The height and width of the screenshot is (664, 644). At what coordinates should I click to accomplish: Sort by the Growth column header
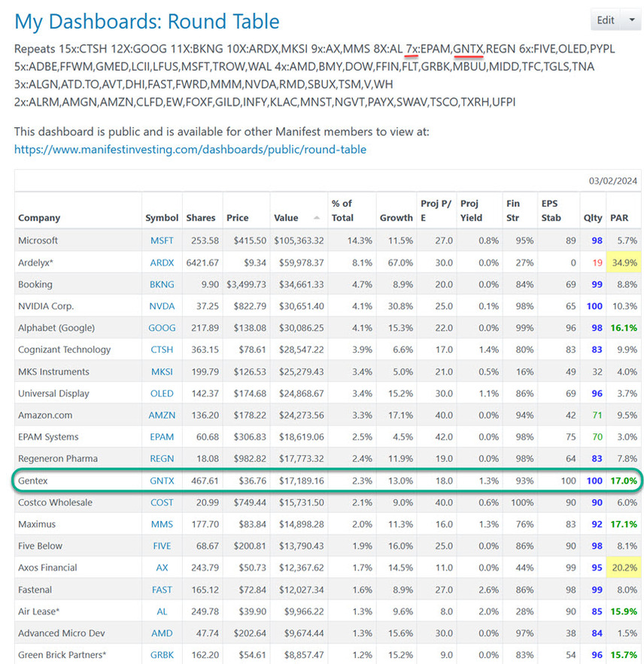(396, 217)
